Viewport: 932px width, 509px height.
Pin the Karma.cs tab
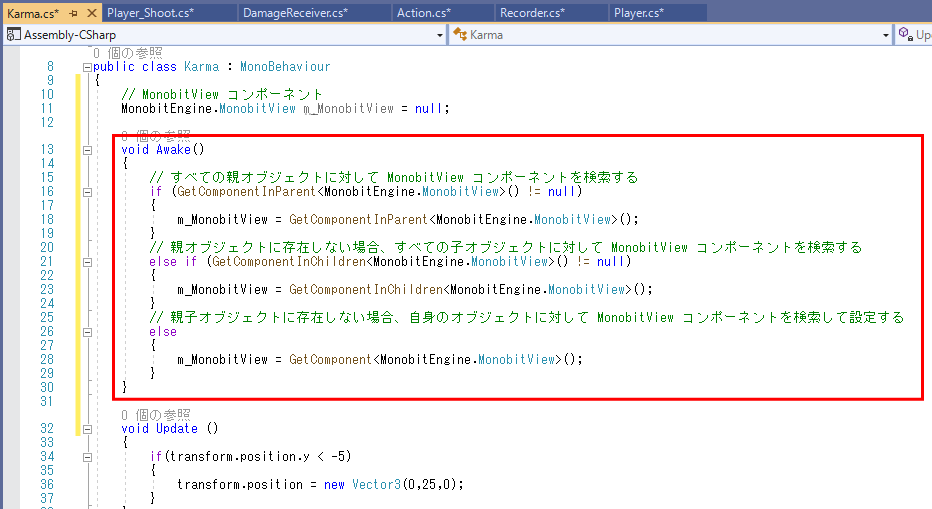click(74, 12)
